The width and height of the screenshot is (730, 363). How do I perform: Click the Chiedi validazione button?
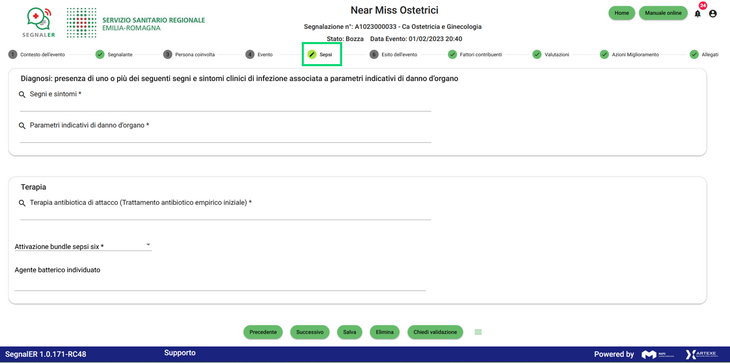[435, 332]
